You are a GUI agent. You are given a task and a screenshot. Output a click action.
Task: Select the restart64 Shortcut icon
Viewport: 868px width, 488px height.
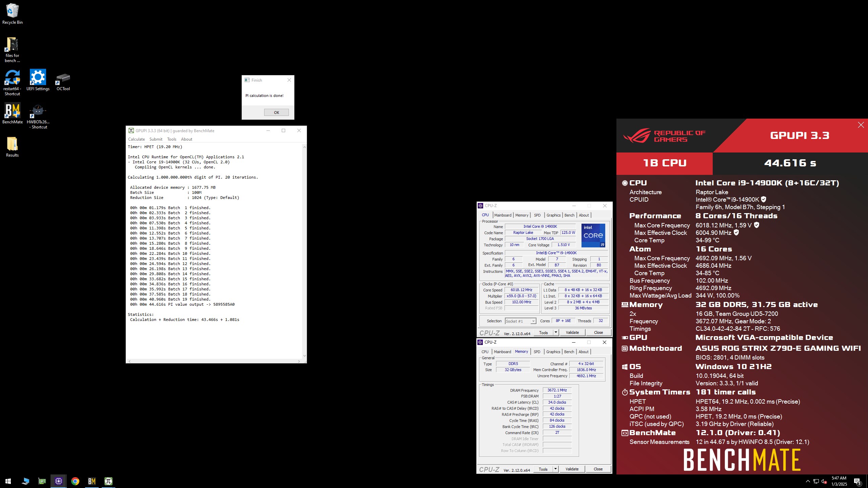pos(12,83)
